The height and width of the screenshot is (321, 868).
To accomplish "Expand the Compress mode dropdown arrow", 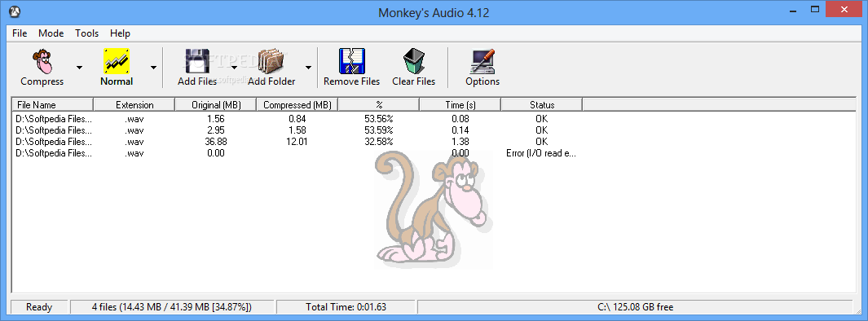I will tap(79, 68).
